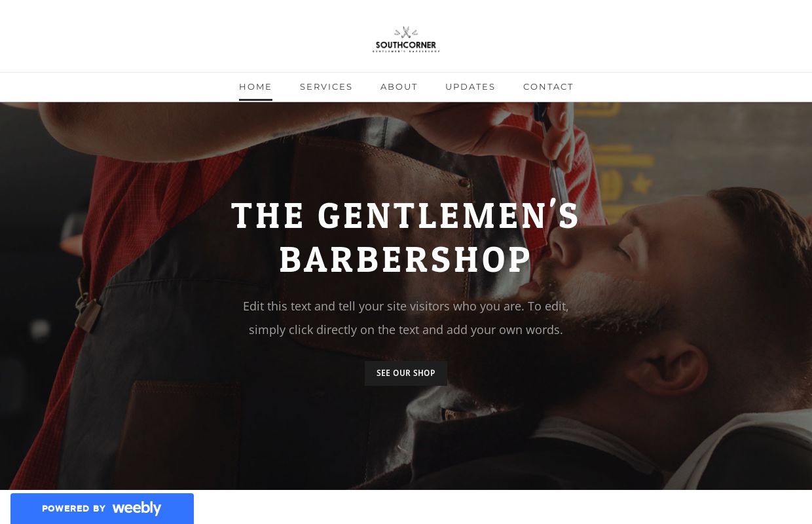The width and height of the screenshot is (812, 524).
Task: Click the POWERED BY text in banner
Action: (74, 509)
